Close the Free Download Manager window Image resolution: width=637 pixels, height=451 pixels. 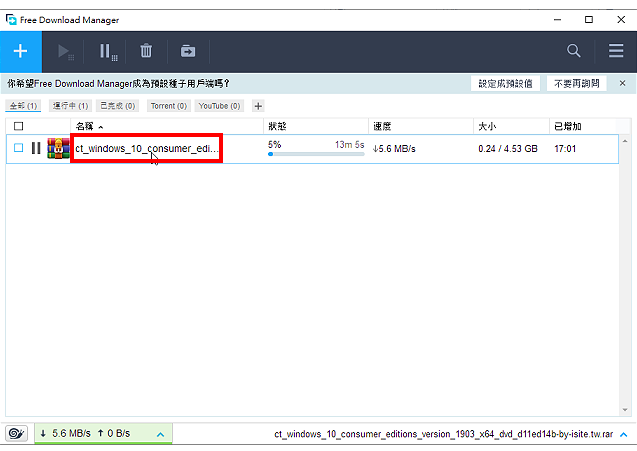[x=621, y=20]
